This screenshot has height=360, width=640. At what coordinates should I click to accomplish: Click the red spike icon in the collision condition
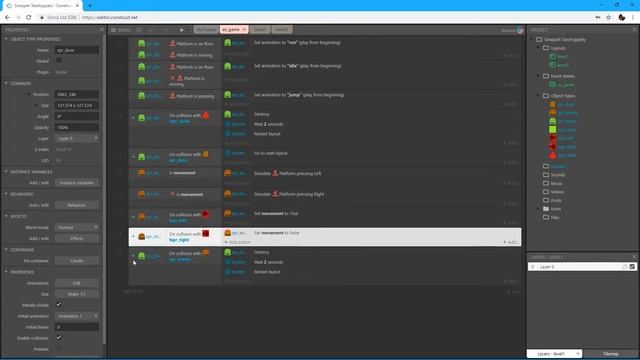[x=206, y=115]
